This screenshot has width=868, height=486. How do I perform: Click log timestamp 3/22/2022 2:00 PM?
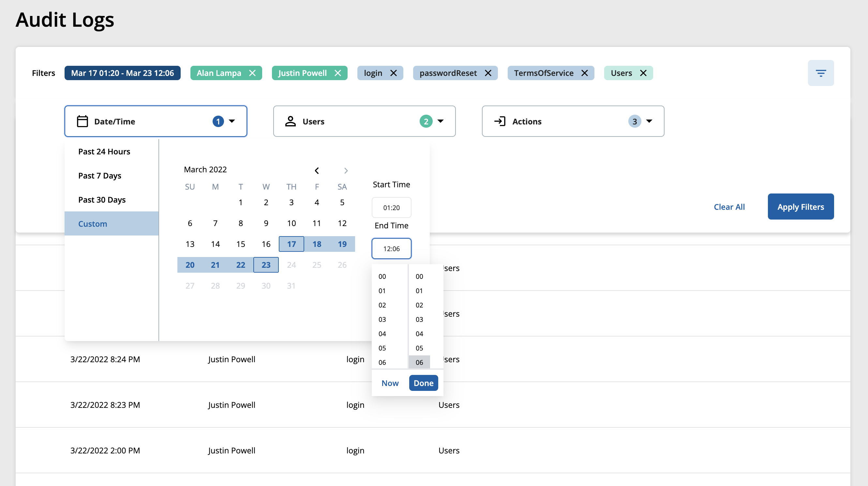click(x=105, y=450)
